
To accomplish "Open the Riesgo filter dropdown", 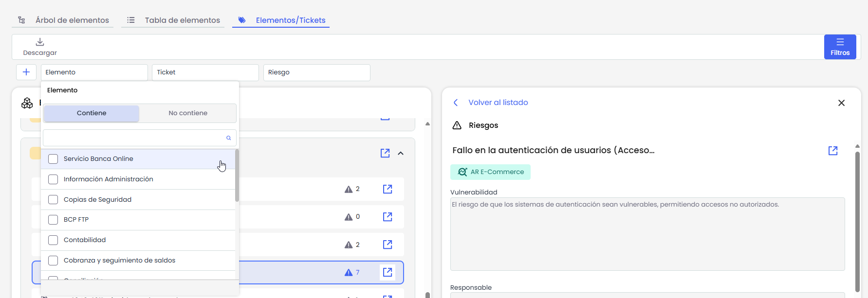I will [316, 72].
